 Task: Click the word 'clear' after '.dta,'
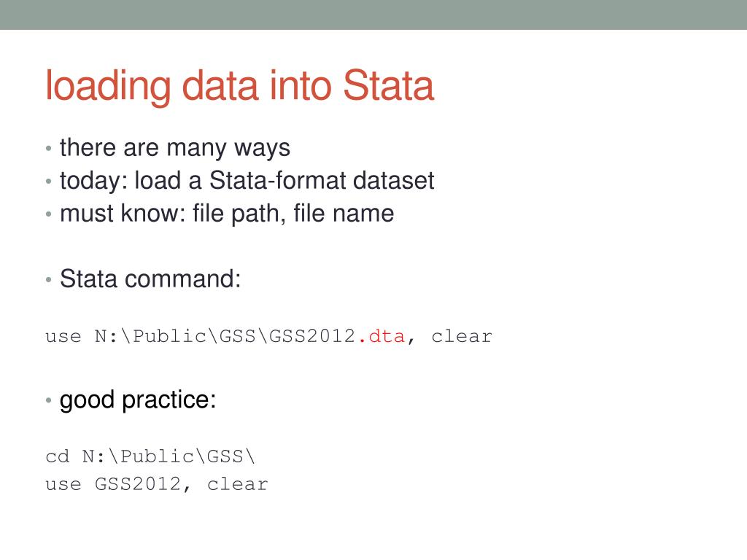click(462, 336)
